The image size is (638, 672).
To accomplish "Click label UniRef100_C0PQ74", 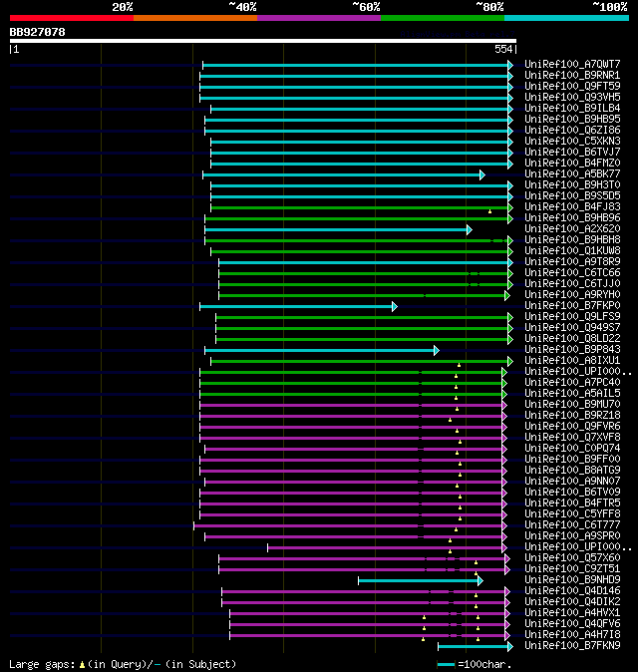I will coord(572,449).
